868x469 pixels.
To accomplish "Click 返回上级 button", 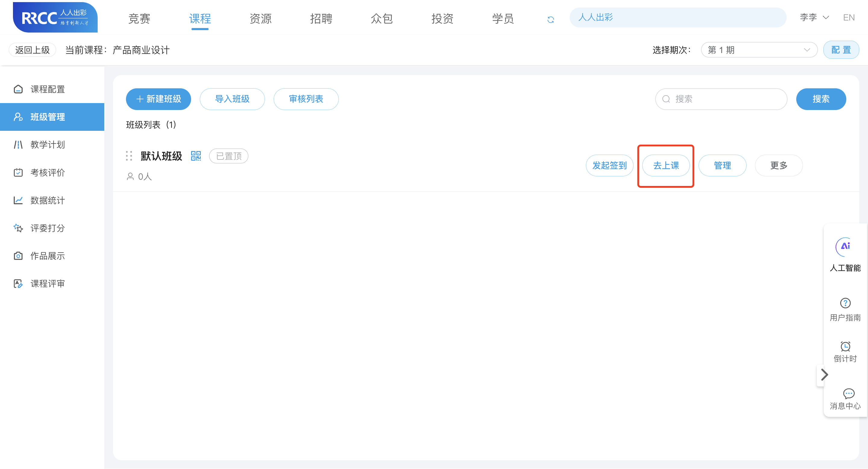I will coord(32,50).
